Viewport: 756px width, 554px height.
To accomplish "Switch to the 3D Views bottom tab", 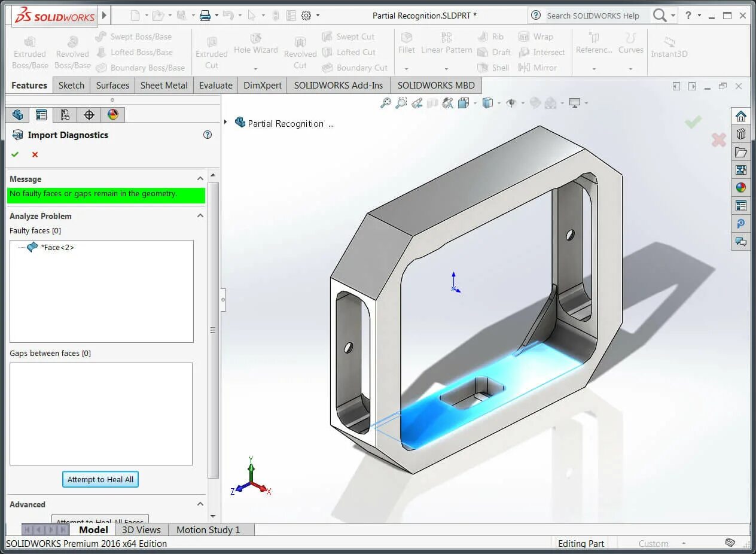I will pos(141,529).
